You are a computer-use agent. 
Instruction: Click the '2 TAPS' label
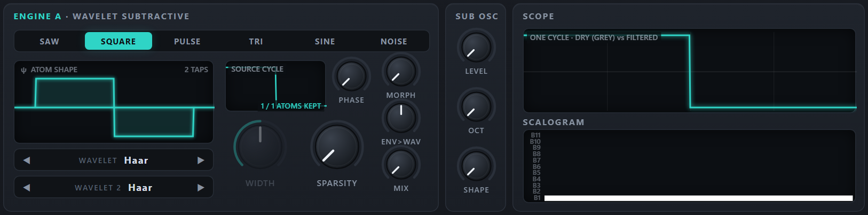[x=196, y=70]
